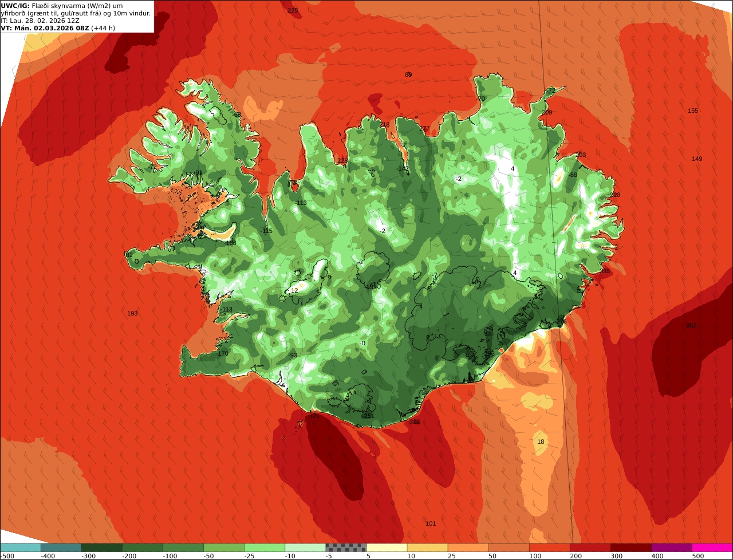Image resolution: width=733 pixels, height=560 pixels.
Task: Click the "155" flux value over the sea
Action: click(x=693, y=111)
